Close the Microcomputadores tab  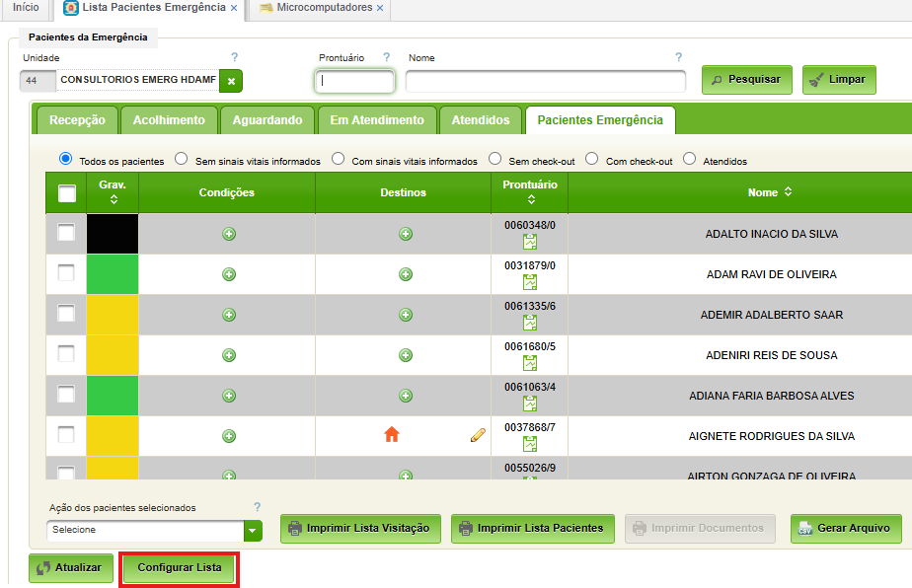point(380,8)
